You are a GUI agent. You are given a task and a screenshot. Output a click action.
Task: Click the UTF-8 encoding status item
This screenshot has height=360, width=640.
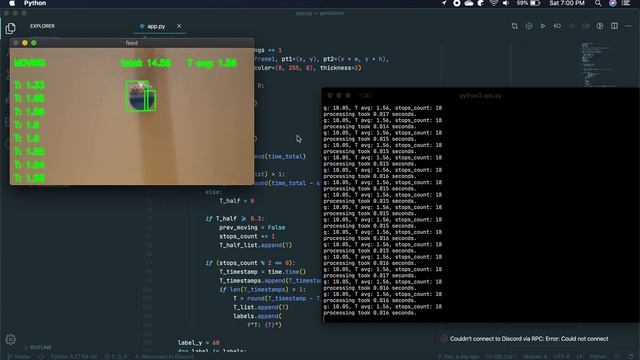click(x=562, y=357)
